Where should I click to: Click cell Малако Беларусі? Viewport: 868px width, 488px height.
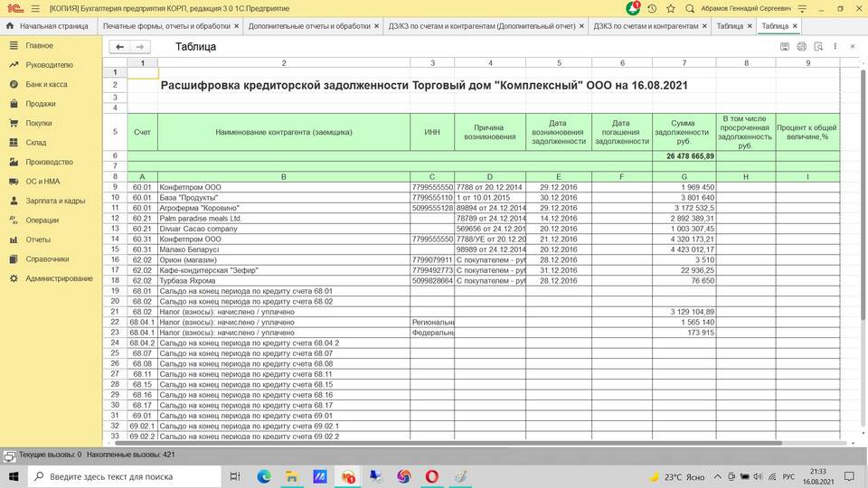click(284, 249)
